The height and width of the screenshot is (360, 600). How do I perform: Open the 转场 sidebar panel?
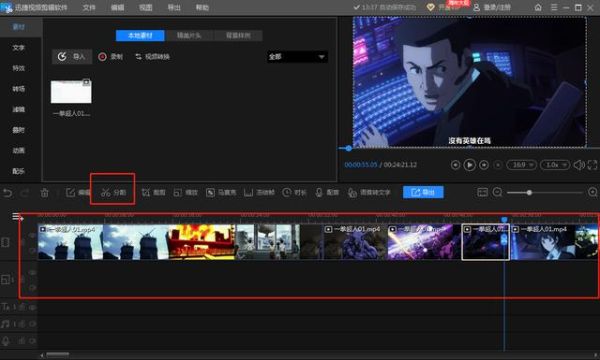pos(18,89)
